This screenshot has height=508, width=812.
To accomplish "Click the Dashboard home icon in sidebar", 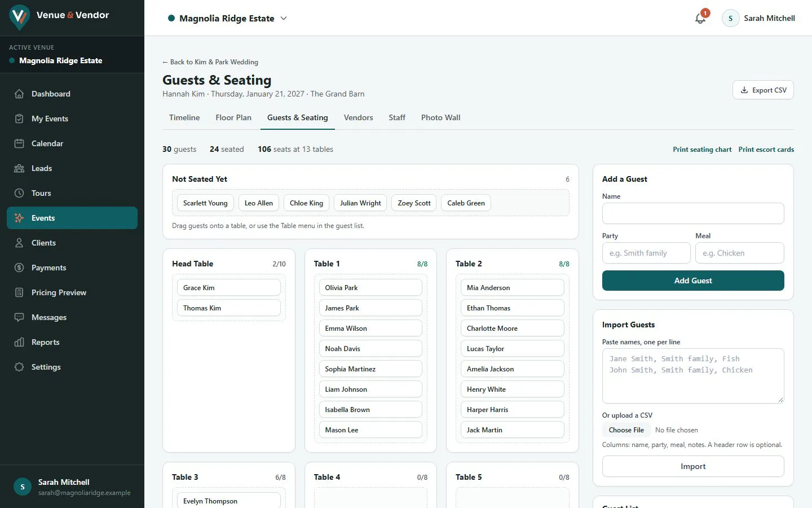I will [x=19, y=94].
